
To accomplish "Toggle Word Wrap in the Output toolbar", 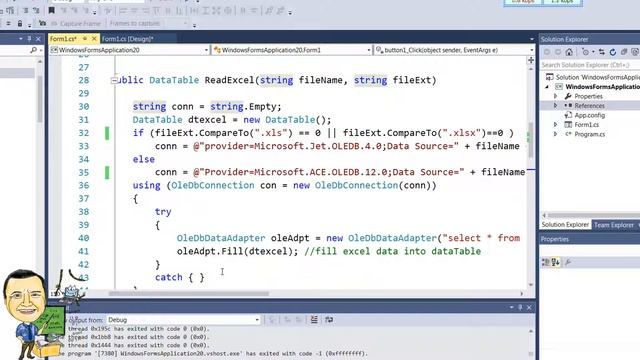I will click(x=329, y=320).
